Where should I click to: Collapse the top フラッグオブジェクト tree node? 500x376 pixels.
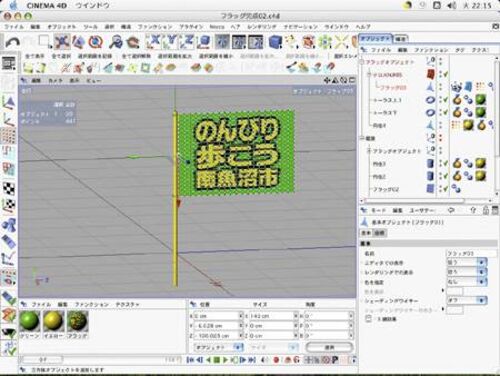pos(362,62)
